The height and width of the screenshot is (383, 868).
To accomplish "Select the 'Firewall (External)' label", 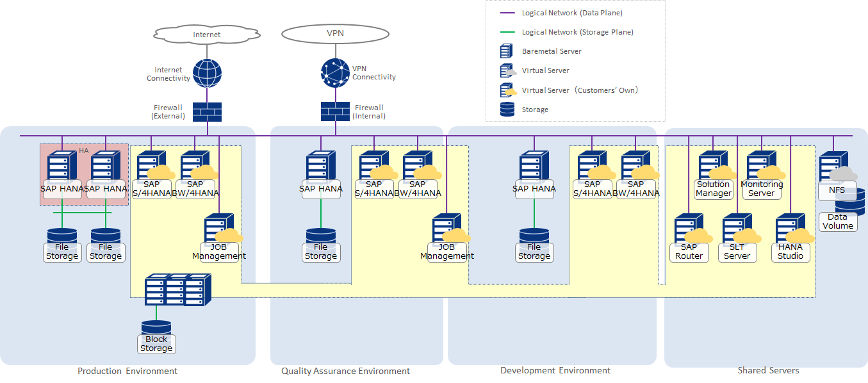I will point(168,112).
